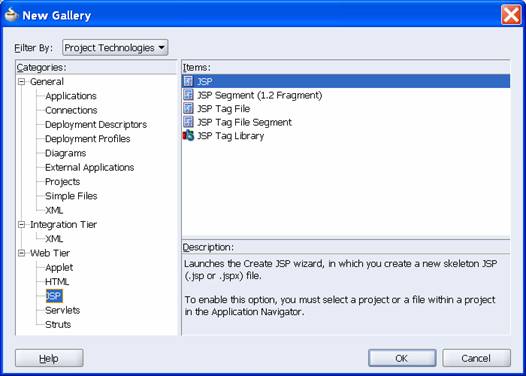Select Diagrams category
Viewport: 526px width, 376px height.
click(x=65, y=153)
